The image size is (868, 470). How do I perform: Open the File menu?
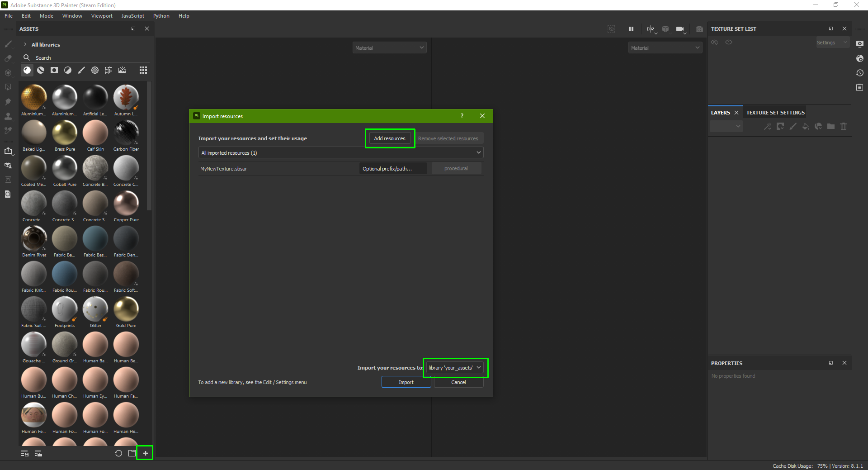click(9, 16)
